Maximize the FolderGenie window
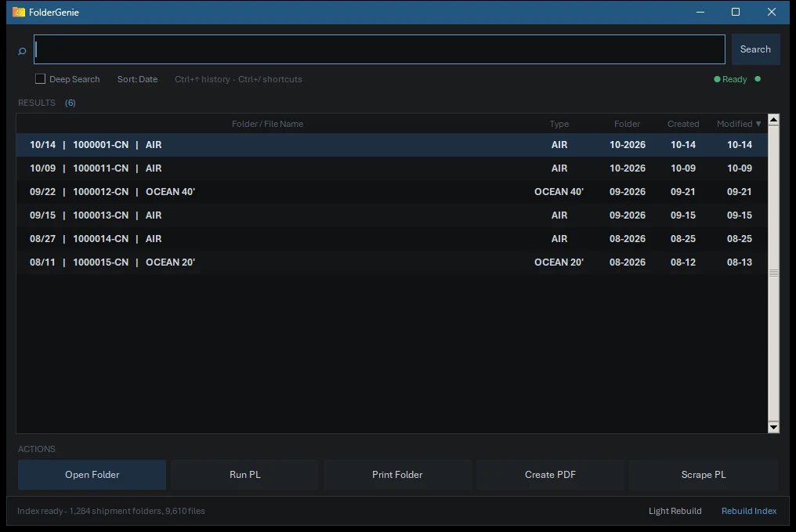This screenshot has width=796, height=532. click(x=735, y=12)
